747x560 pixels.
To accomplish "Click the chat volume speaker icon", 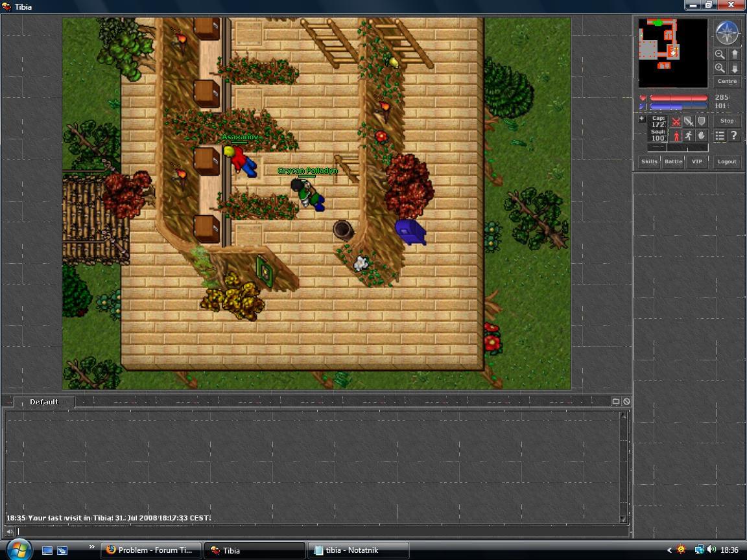I will 9,531.
